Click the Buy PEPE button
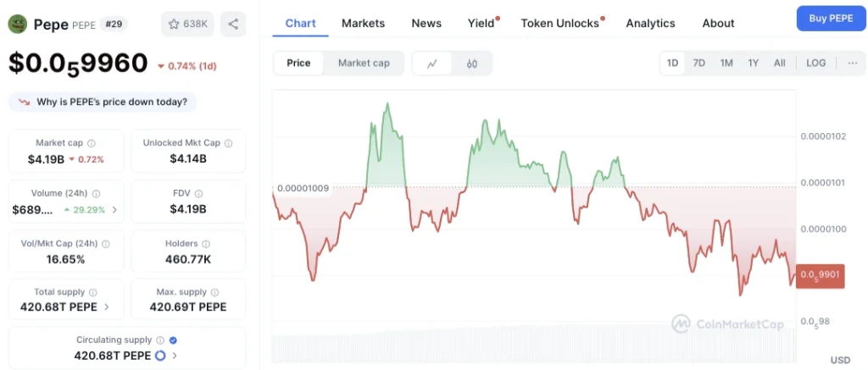 coord(831,19)
